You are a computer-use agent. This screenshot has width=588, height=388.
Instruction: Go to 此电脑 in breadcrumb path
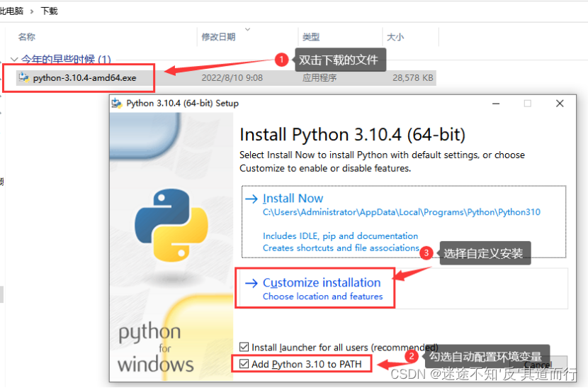[11, 11]
